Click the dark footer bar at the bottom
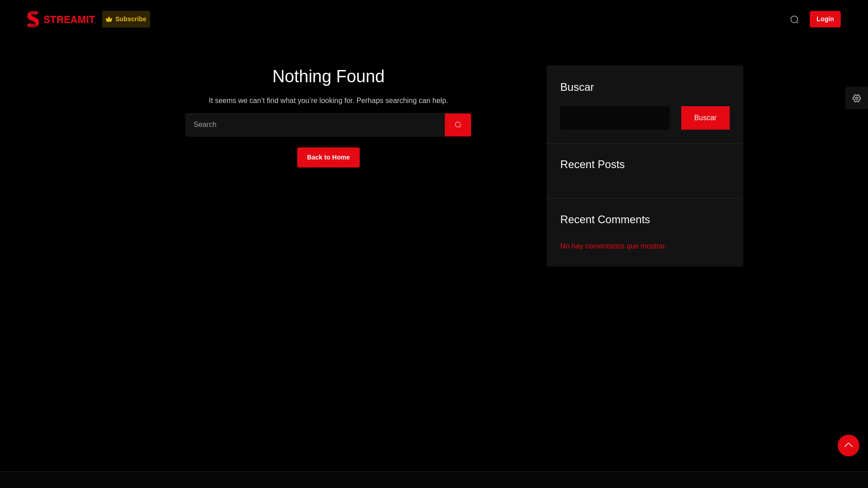The image size is (868, 488). tap(434, 480)
